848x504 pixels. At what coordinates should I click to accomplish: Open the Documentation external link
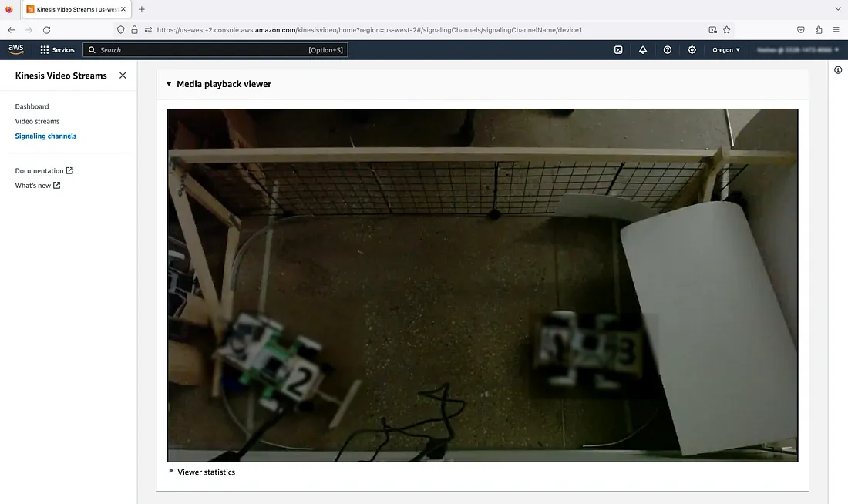click(44, 171)
